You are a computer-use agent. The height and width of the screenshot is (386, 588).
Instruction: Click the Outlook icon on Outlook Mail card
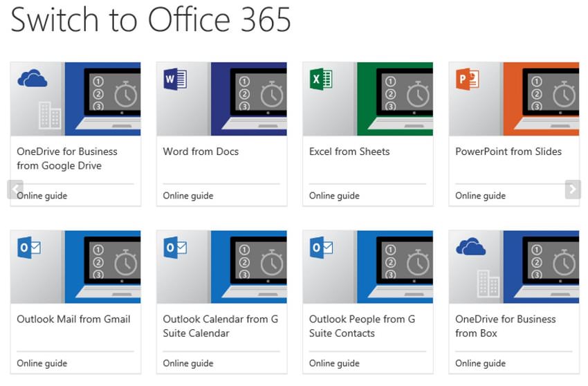pyautogui.click(x=29, y=247)
